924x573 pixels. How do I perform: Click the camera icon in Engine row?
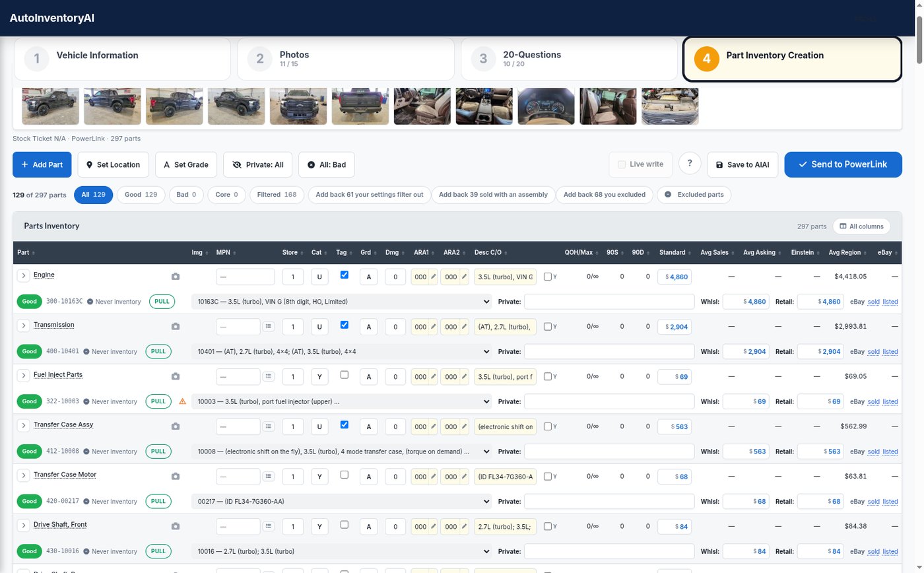pyautogui.click(x=176, y=277)
